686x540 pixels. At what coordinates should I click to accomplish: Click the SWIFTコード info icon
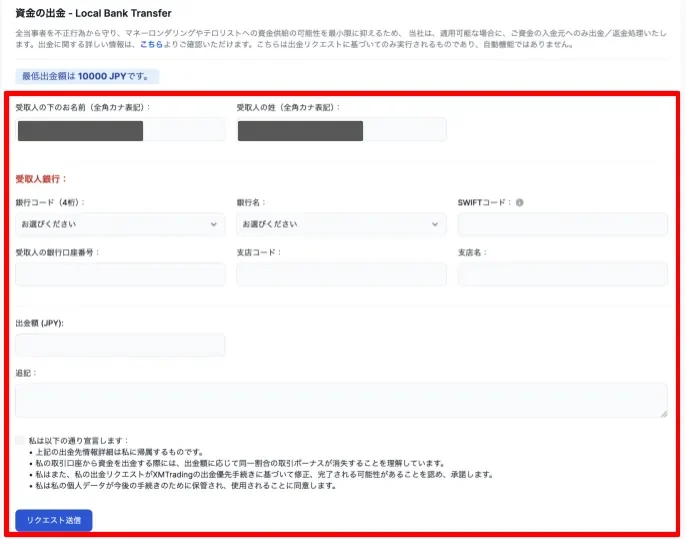click(519, 203)
